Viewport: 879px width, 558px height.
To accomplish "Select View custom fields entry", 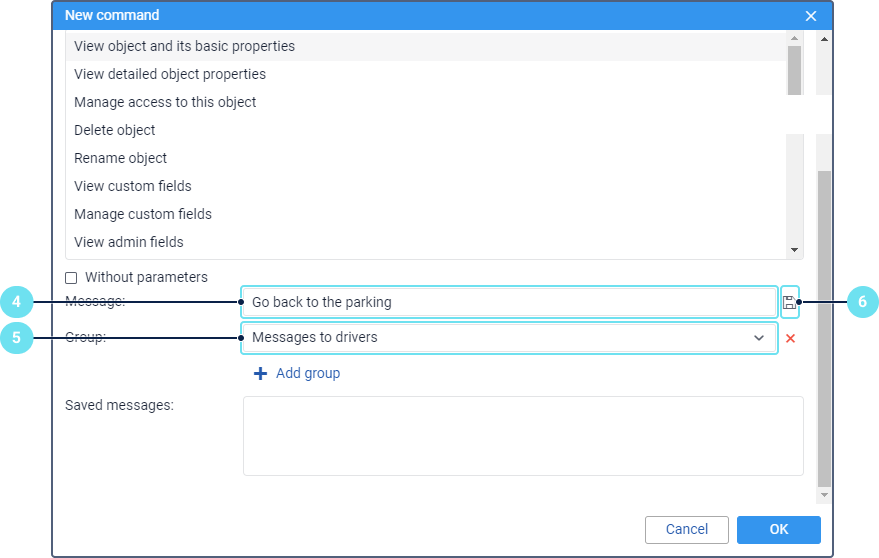I will pyautogui.click(x=426, y=186).
